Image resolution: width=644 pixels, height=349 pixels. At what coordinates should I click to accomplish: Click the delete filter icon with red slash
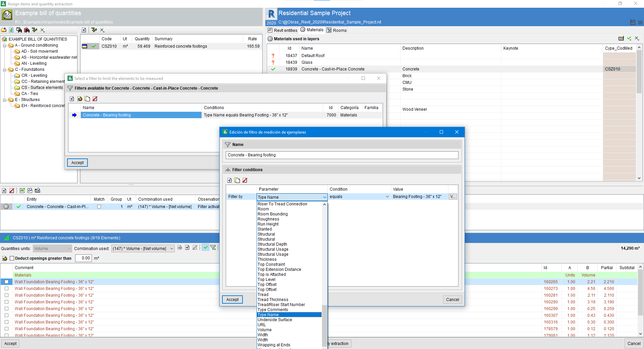pos(95,99)
